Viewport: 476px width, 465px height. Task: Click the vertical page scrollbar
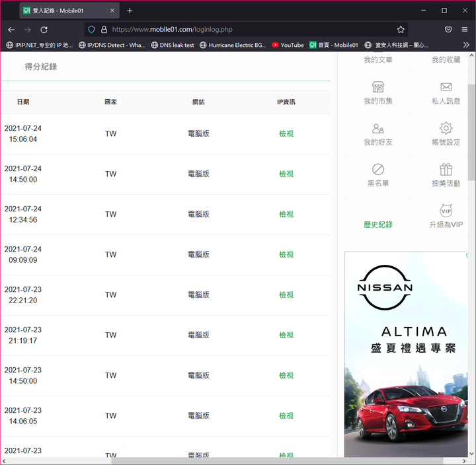[x=471, y=132]
